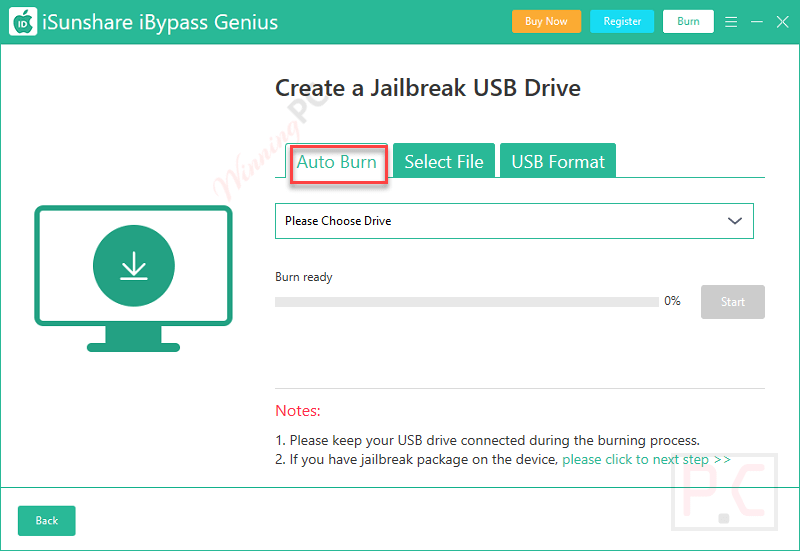The width and height of the screenshot is (800, 551).
Task: Click the iSunshare apple ID logo icon
Action: point(23,21)
